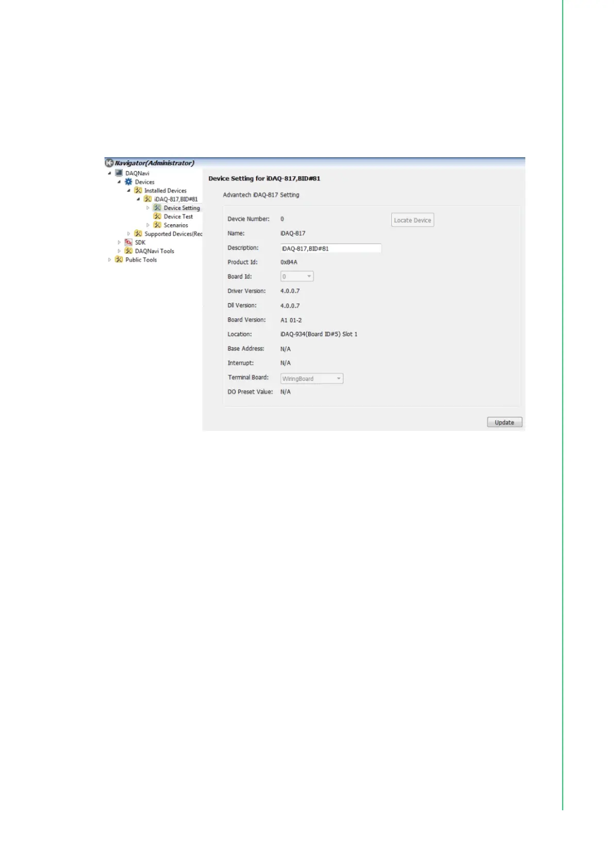Click the Description text field
This screenshot has width=614, height=868.
(330, 248)
